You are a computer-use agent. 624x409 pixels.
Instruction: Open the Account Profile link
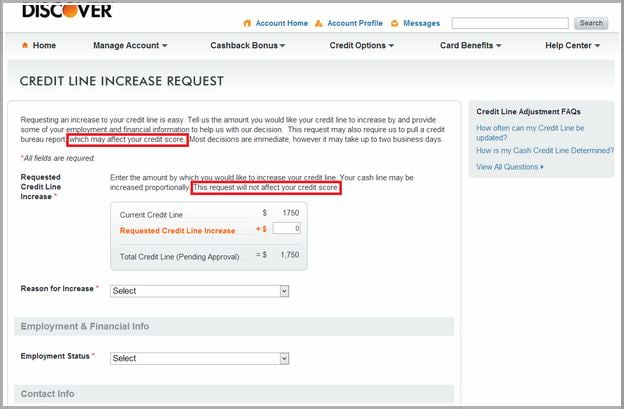tap(355, 23)
